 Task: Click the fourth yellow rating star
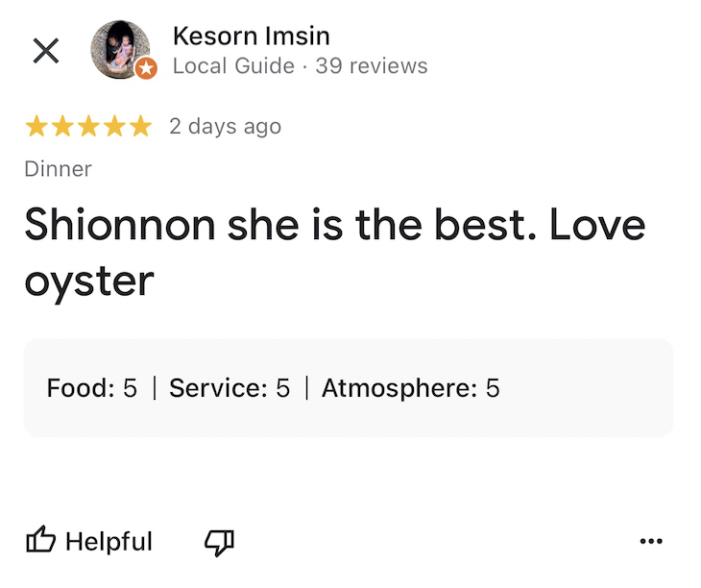(x=114, y=127)
